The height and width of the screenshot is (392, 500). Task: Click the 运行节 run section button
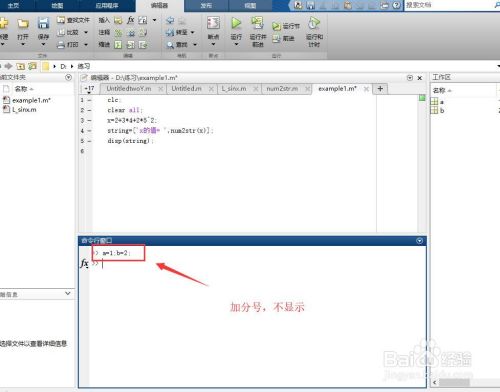(x=286, y=26)
